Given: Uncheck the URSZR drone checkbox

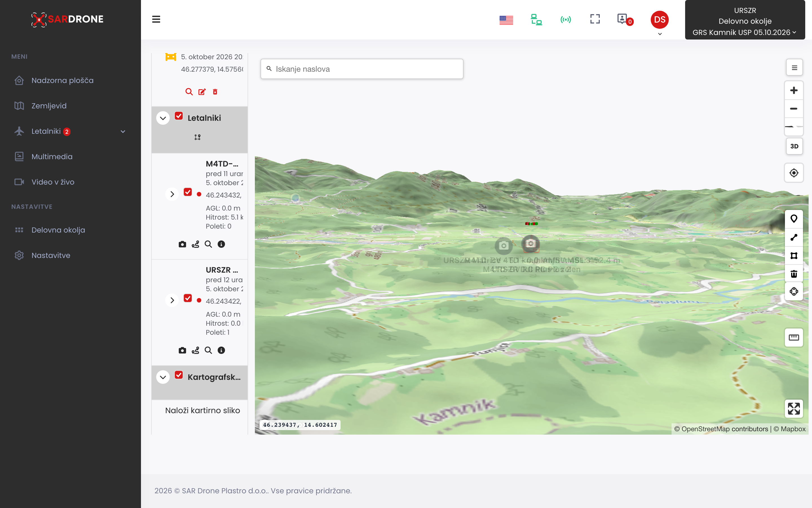Looking at the screenshot, I should tap(187, 298).
